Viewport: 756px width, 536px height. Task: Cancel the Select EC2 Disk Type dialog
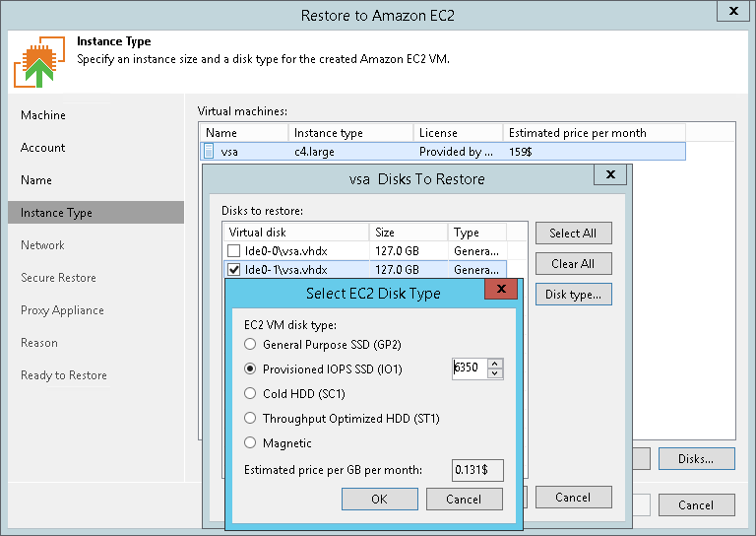pos(465,499)
